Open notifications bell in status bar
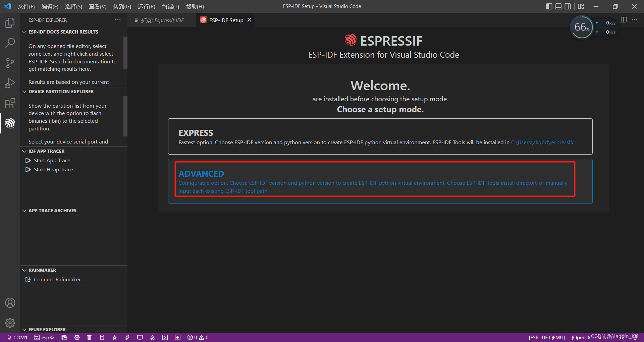The width and height of the screenshot is (644, 342). click(635, 337)
